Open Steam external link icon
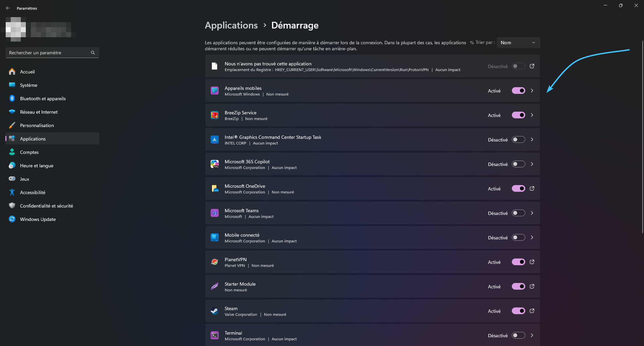644x346 pixels. point(532,311)
